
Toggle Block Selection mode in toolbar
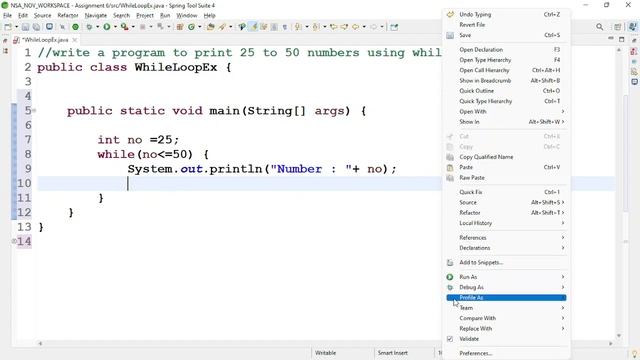pos(274,27)
